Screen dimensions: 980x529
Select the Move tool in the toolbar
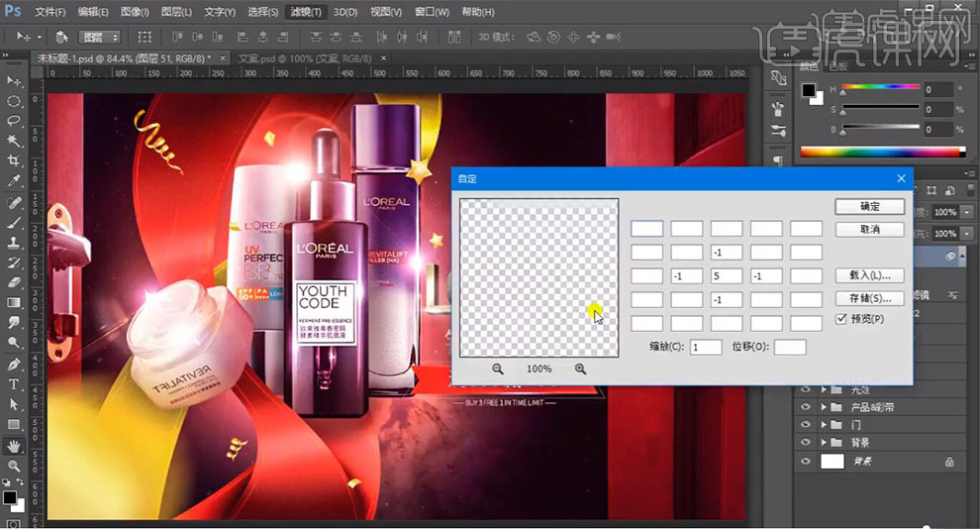(14, 80)
